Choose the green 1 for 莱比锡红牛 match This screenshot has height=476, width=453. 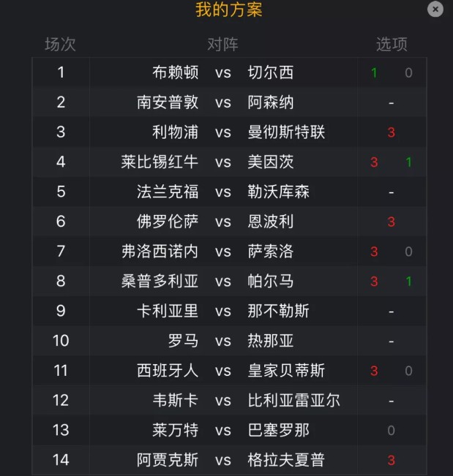408,162
